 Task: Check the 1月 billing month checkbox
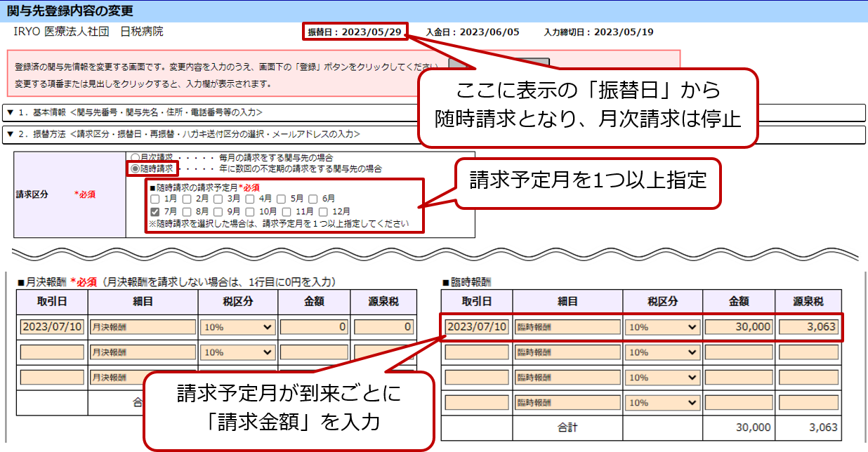point(154,199)
